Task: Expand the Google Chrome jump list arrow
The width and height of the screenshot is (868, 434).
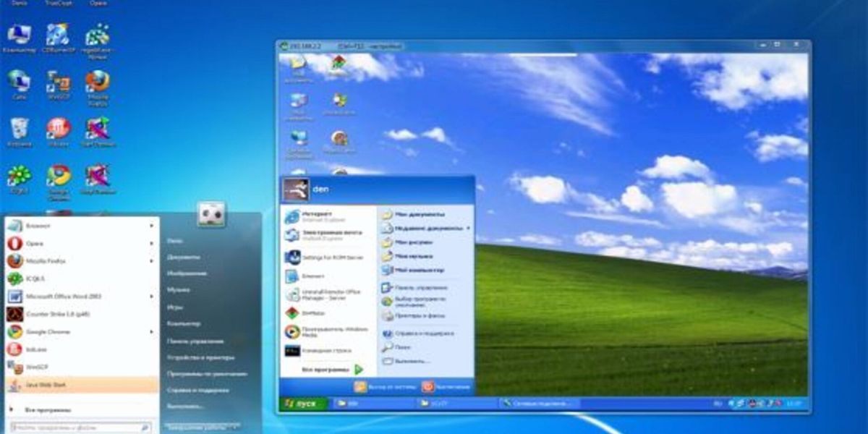Action: tap(152, 331)
